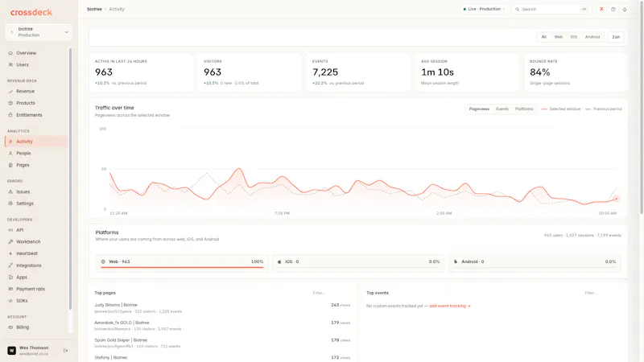Click the add event tracking link

pyautogui.click(x=450, y=306)
